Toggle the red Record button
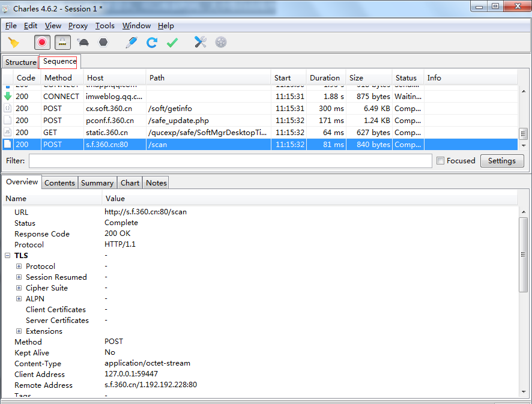Viewport: 532px width, 404px height. [42, 43]
